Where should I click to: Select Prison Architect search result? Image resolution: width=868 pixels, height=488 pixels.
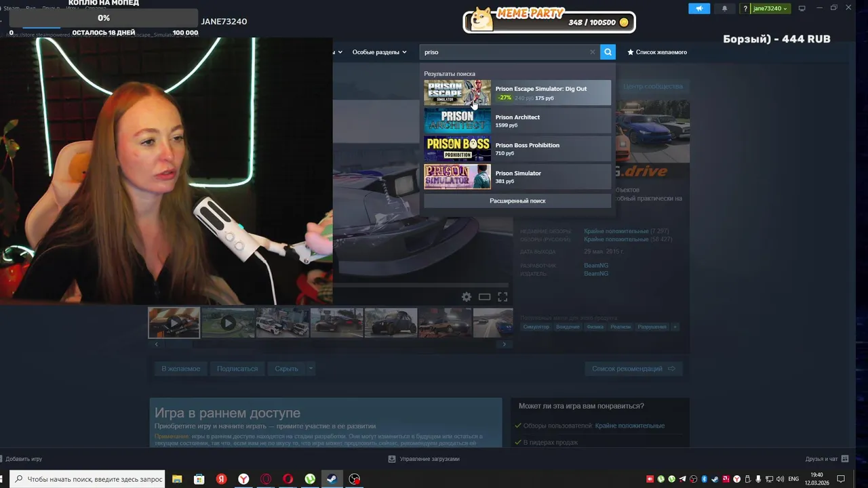pos(517,121)
